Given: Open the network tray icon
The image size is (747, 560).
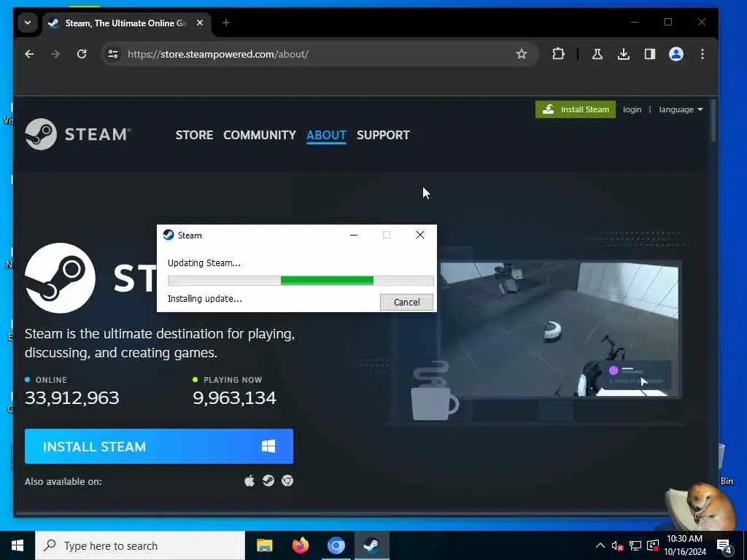Looking at the screenshot, I should click(x=635, y=545).
